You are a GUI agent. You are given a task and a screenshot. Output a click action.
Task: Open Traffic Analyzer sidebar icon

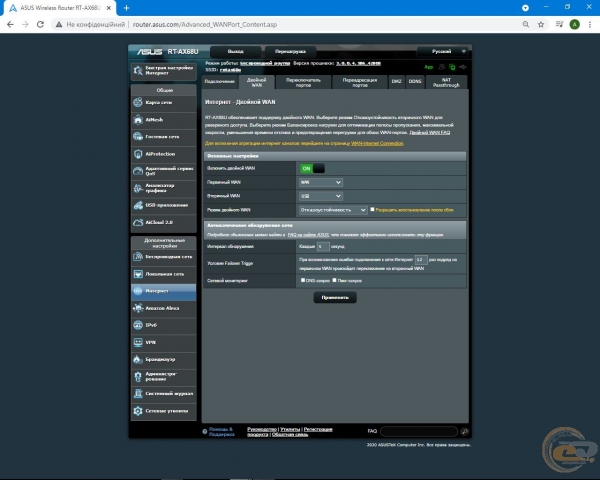pyautogui.click(x=138, y=188)
